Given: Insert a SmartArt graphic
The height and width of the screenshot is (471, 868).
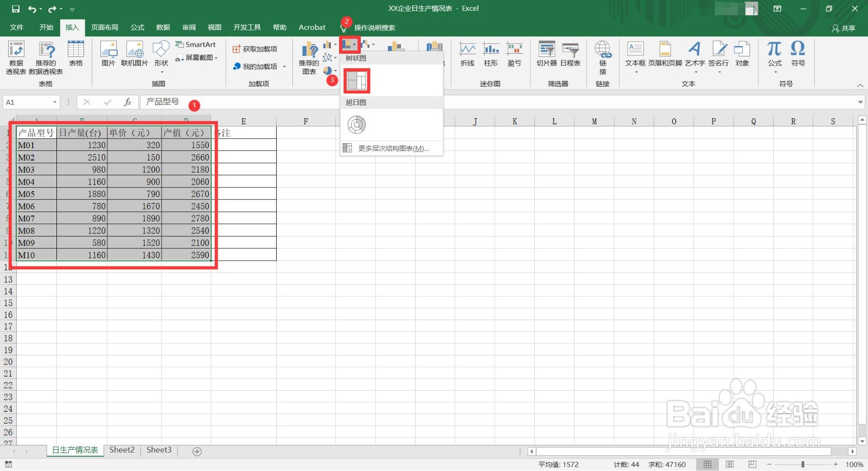Looking at the screenshot, I should (195, 44).
